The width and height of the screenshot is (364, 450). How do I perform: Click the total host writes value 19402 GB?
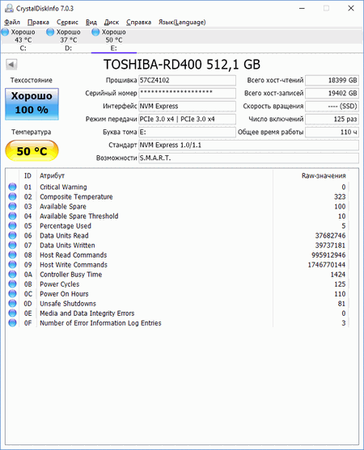pyautogui.click(x=332, y=93)
